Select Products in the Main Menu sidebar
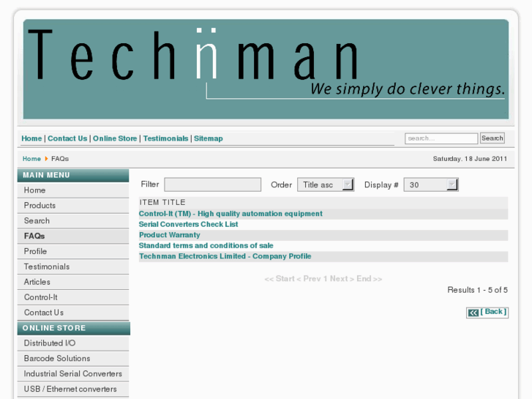532x399 pixels. pos(73,206)
